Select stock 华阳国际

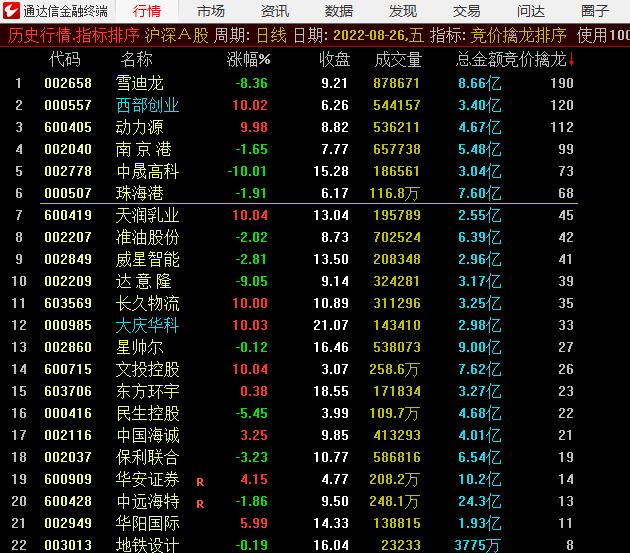147,523
